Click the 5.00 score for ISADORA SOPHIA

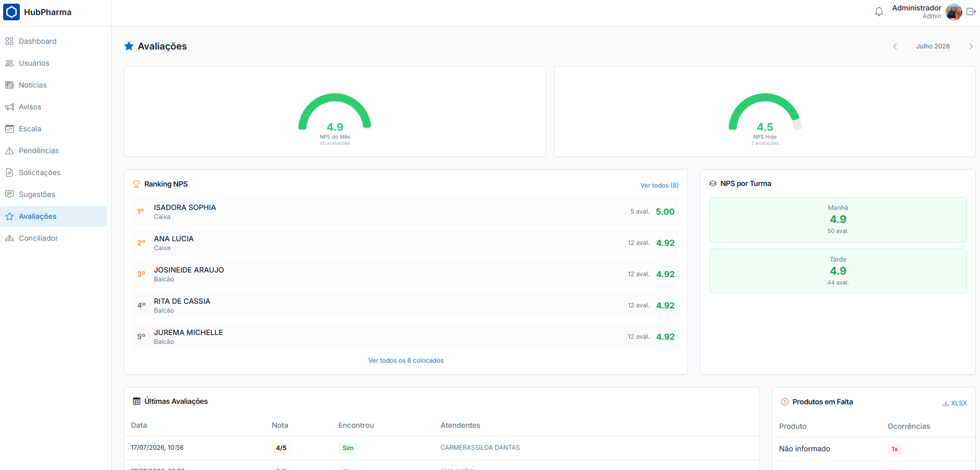coord(665,212)
